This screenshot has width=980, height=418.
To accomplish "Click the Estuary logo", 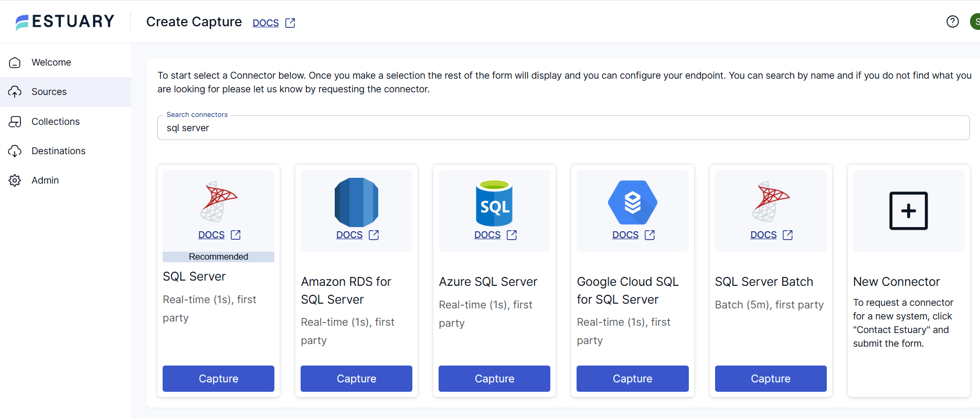I will (65, 22).
